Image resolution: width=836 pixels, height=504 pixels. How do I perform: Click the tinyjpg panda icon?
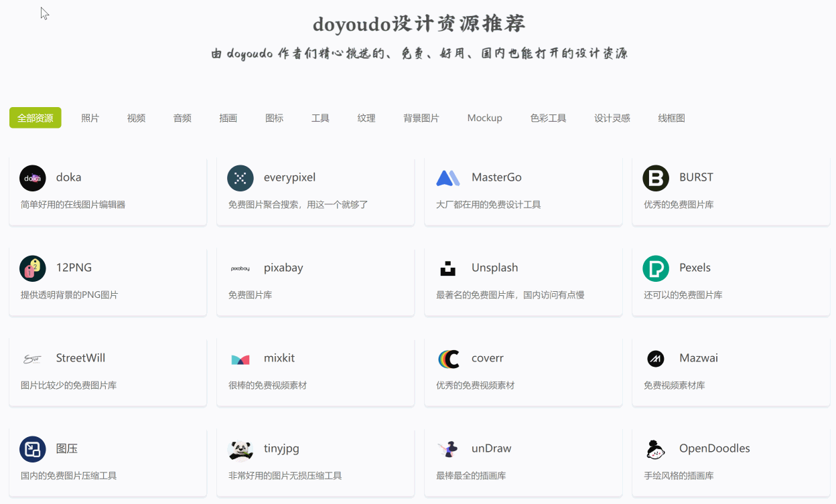[240, 449]
